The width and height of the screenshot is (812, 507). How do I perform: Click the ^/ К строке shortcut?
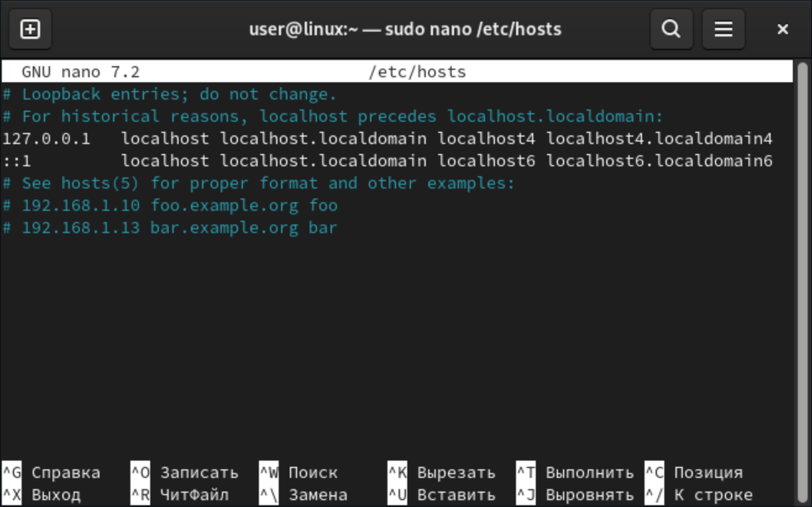[x=699, y=495]
